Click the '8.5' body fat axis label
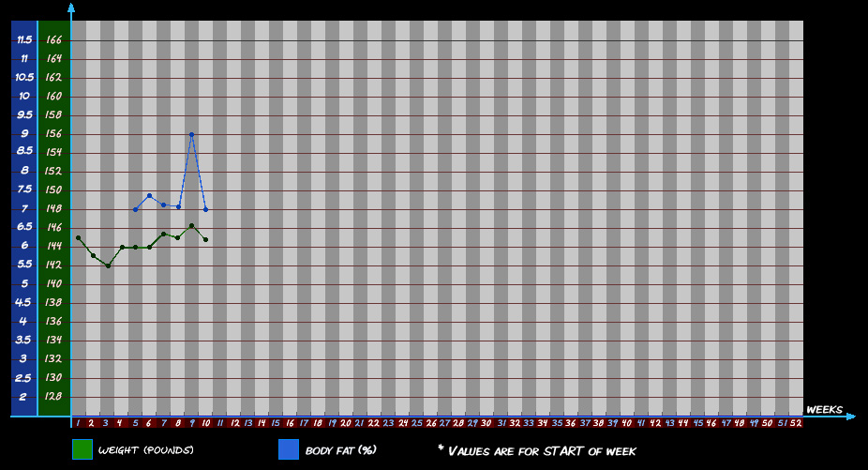The image size is (868, 470). pos(24,151)
